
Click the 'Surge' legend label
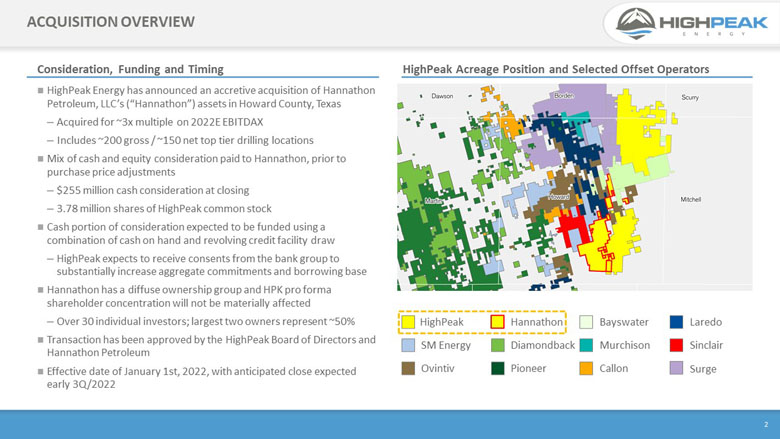(x=702, y=369)
